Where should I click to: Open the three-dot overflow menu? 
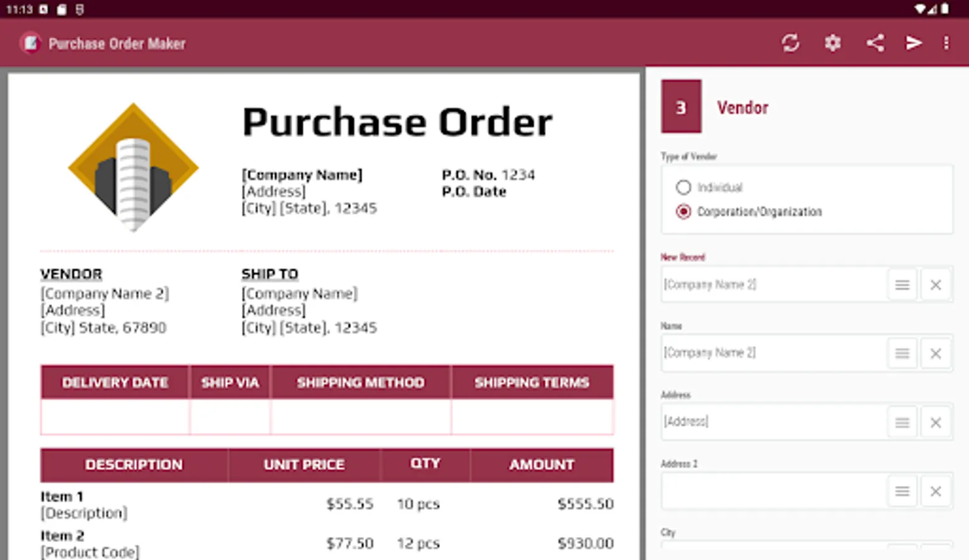pyautogui.click(x=946, y=43)
